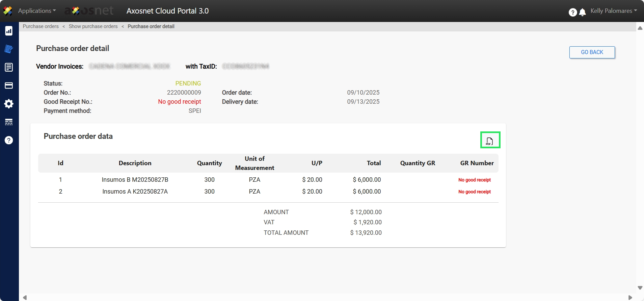Screen dimensions: 644x301
Task: Navigate to Purchase orders breadcrumb
Action: pyautogui.click(x=41, y=26)
